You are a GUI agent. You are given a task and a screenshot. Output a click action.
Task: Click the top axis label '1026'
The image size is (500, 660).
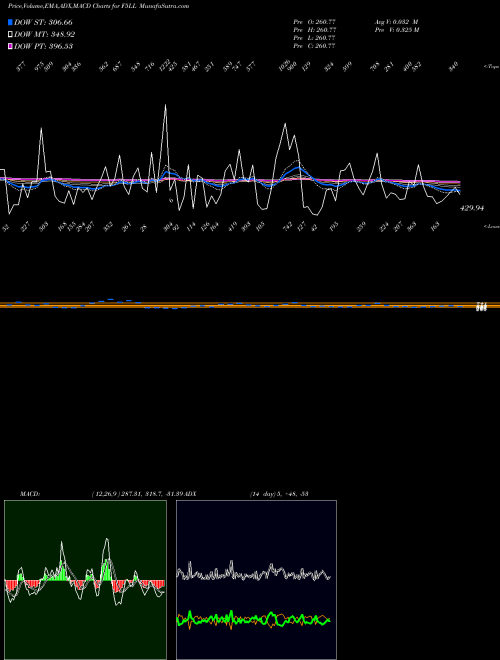[285, 64]
